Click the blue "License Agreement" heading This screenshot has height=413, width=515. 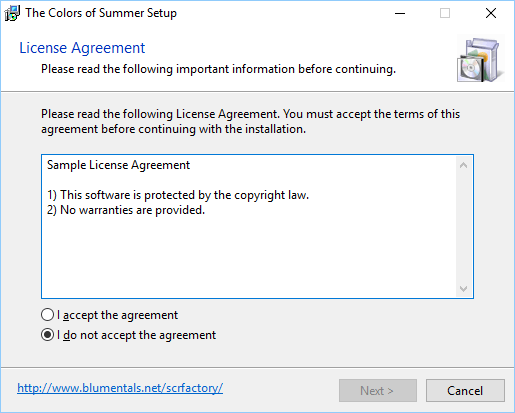pos(82,48)
